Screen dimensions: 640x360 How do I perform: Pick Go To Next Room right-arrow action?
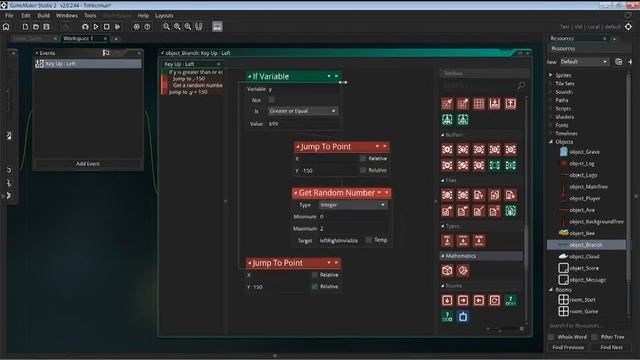(x=463, y=300)
